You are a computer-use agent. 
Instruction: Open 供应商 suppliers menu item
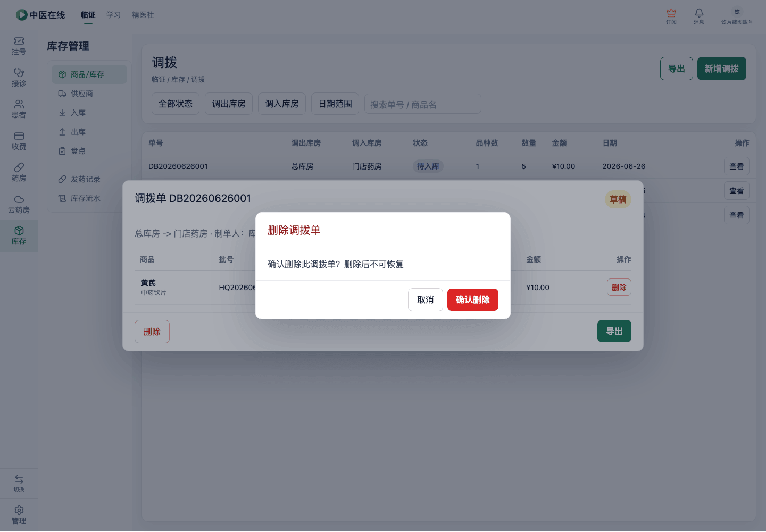(x=89, y=94)
